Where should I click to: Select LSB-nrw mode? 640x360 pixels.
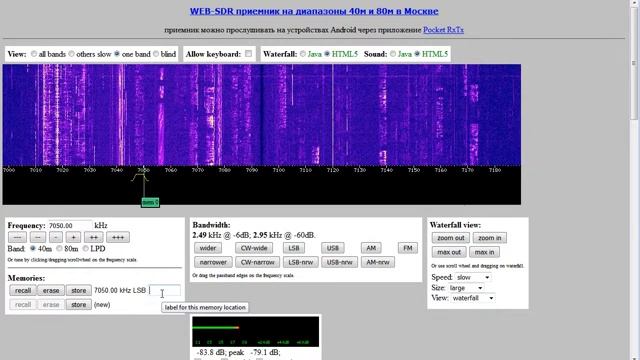(301, 262)
